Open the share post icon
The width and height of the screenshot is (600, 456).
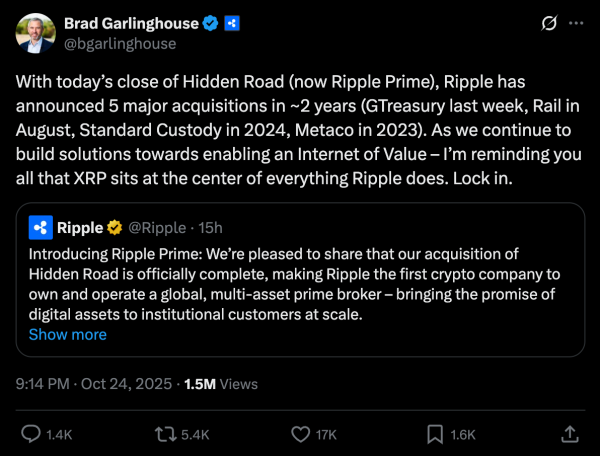point(569,434)
